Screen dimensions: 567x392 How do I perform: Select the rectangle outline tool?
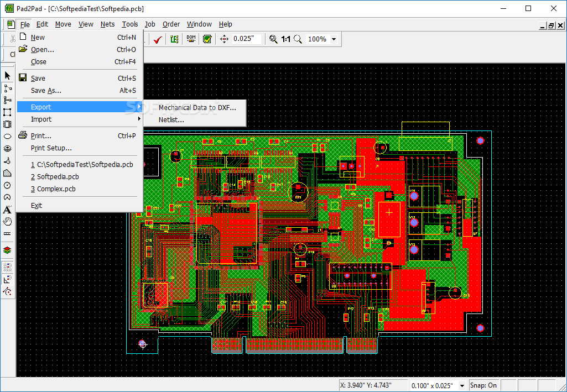pyautogui.click(x=7, y=112)
